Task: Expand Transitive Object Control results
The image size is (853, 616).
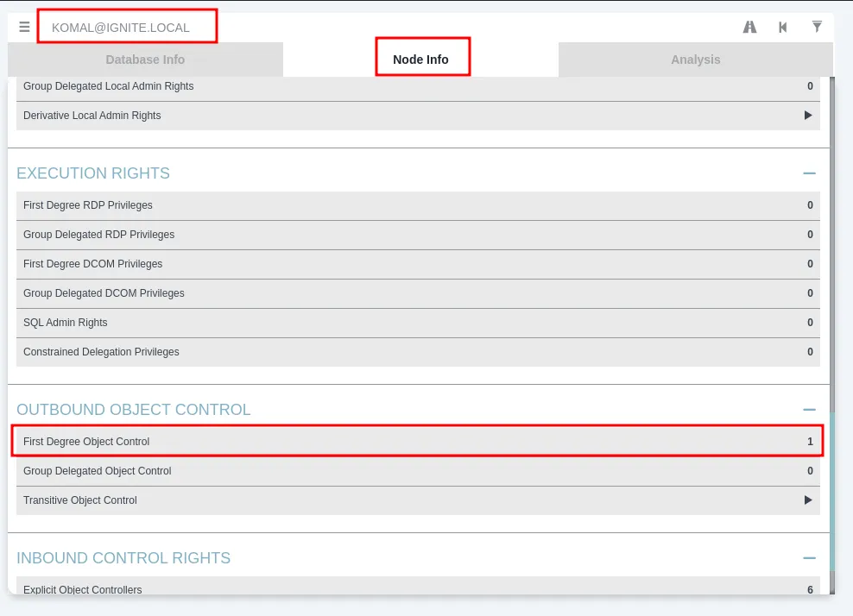Action: coord(808,500)
